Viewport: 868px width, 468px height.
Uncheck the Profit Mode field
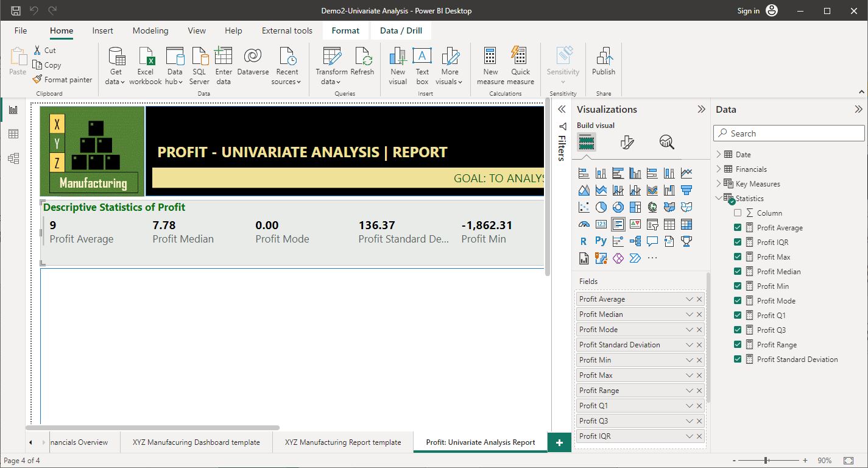tap(738, 301)
